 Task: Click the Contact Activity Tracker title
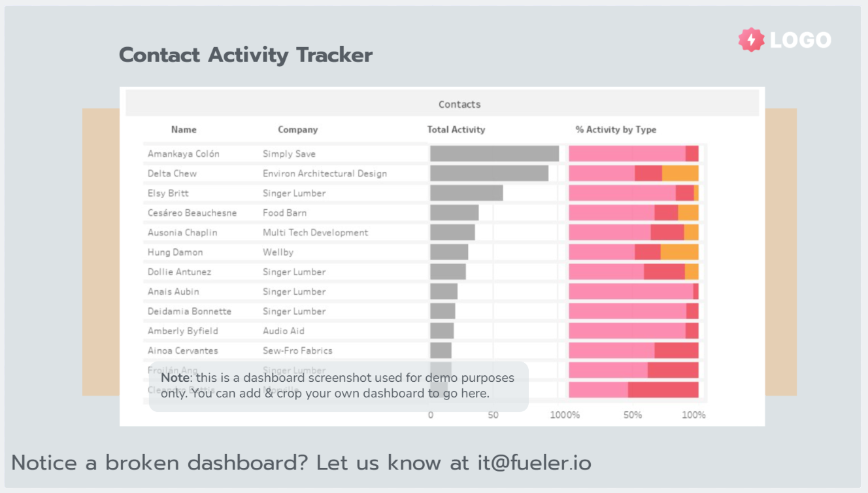point(246,55)
